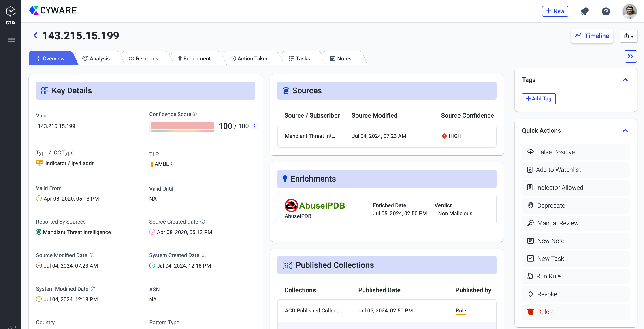644x329 pixels.
Task: Open the export share dropdown
Action: 629,36
